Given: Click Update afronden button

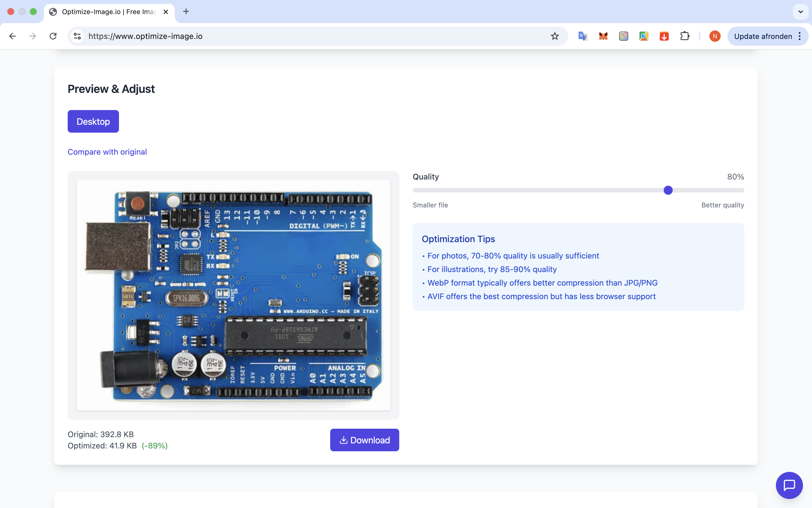Looking at the screenshot, I should pyautogui.click(x=763, y=36).
